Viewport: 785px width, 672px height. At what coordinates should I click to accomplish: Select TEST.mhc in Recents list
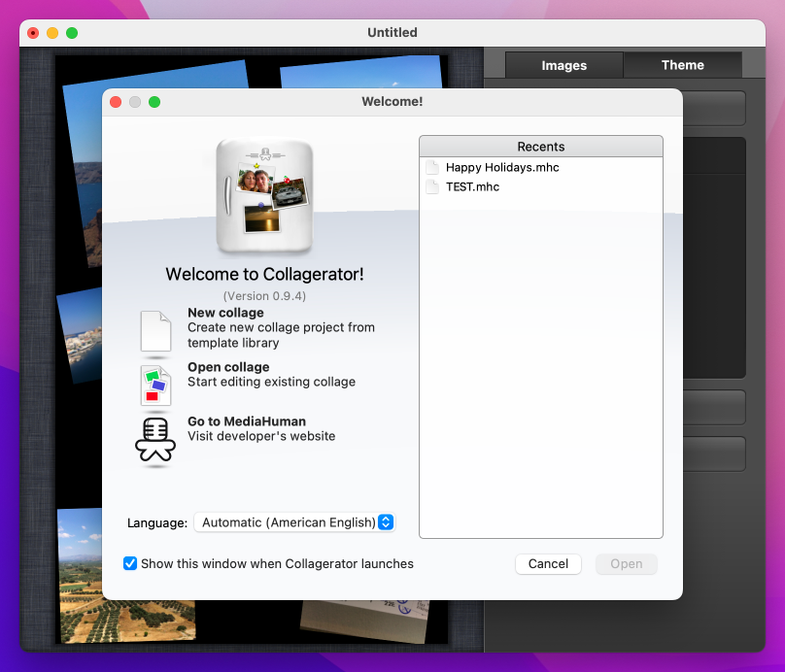(x=541, y=186)
